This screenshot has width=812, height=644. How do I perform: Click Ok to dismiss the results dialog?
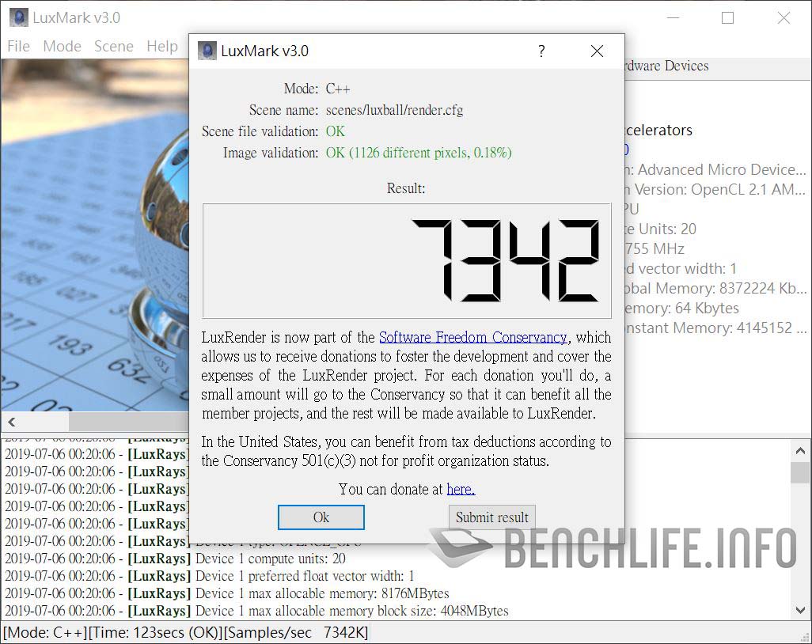321,517
